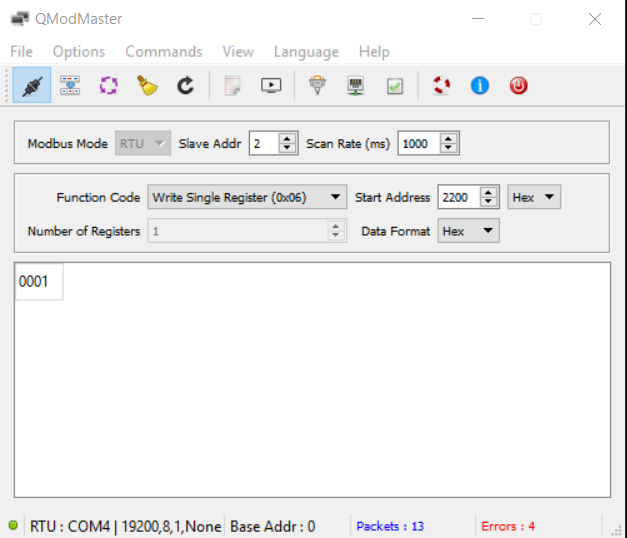Open Modbus RTU serial connector settings

point(317,85)
